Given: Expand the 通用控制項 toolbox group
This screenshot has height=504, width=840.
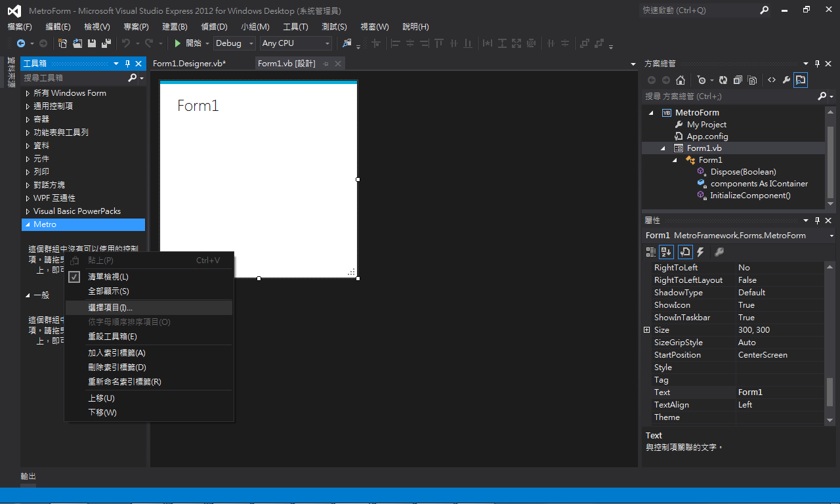Looking at the screenshot, I should click(x=28, y=106).
